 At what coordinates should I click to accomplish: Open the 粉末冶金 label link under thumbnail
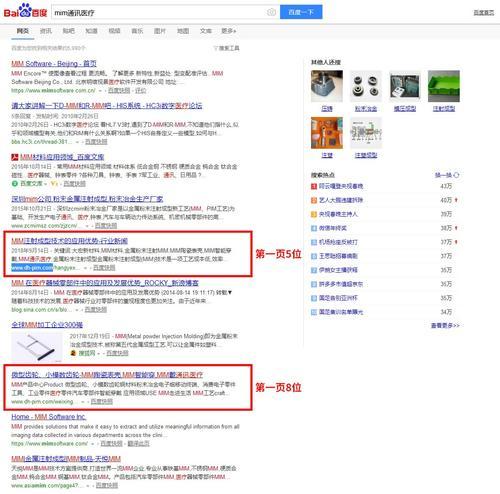tap(366, 109)
